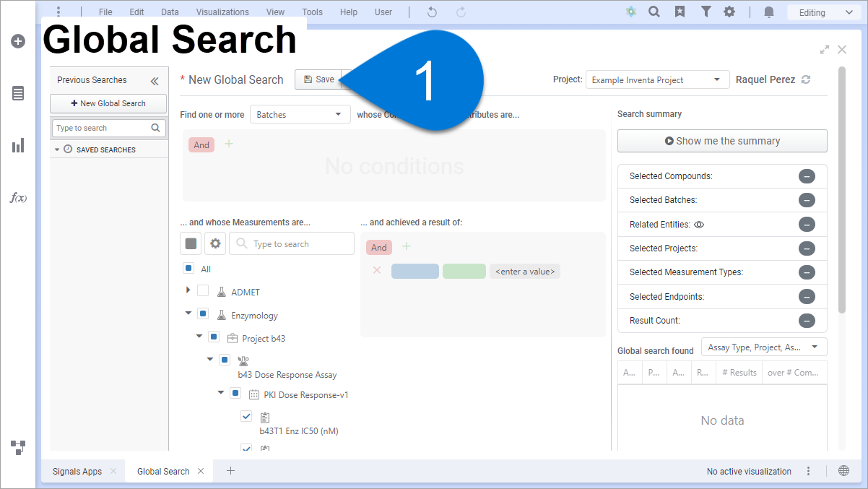This screenshot has height=489, width=868.
Task: Toggle the All measurements checkbox
Action: [x=188, y=268]
